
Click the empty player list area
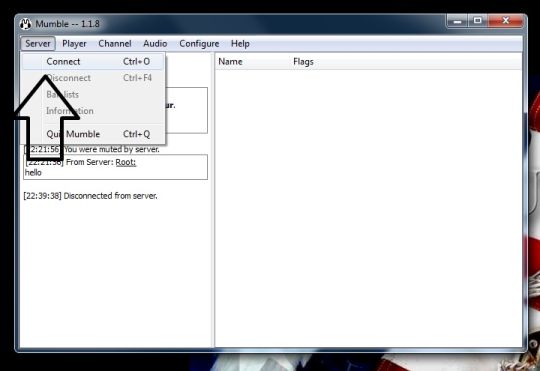[368, 208]
